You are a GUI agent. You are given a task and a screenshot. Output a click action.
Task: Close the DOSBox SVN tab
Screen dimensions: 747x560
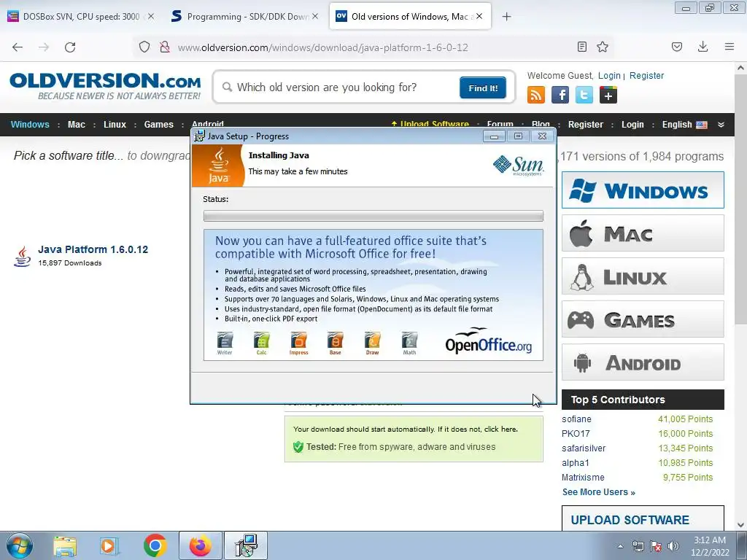(x=151, y=16)
